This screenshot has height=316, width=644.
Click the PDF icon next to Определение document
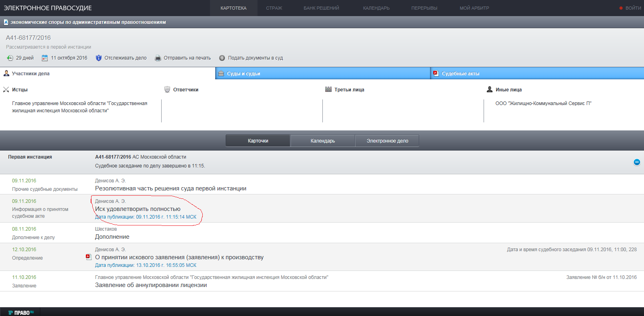pyautogui.click(x=88, y=257)
